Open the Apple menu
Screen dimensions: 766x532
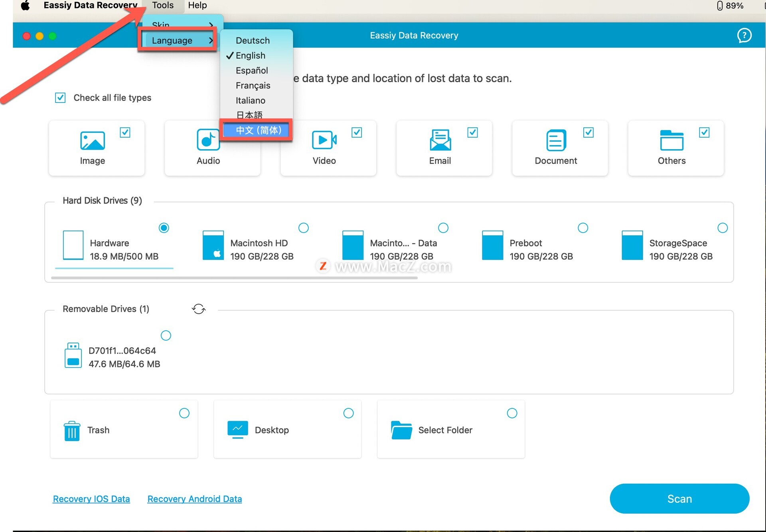25,6
